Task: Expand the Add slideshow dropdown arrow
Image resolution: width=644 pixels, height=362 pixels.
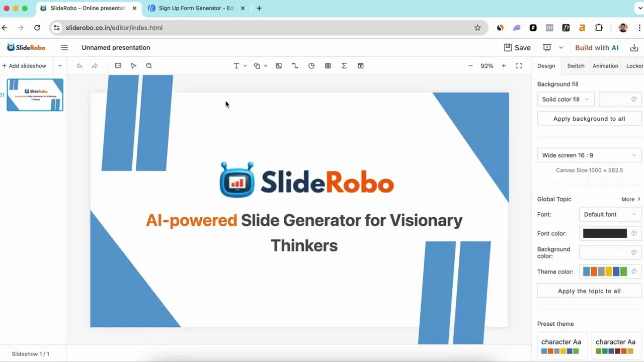Action: click(x=60, y=66)
